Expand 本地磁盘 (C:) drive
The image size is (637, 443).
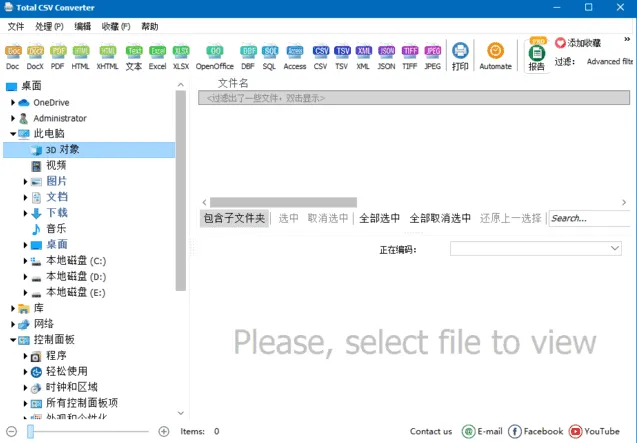pos(25,261)
